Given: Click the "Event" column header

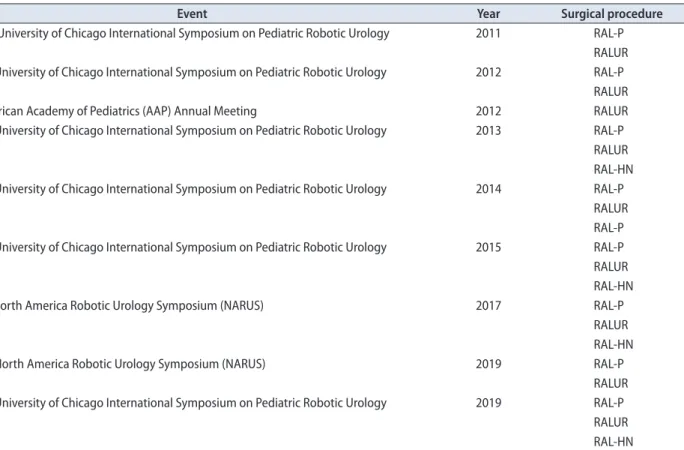Looking at the screenshot, I should (192, 14).
